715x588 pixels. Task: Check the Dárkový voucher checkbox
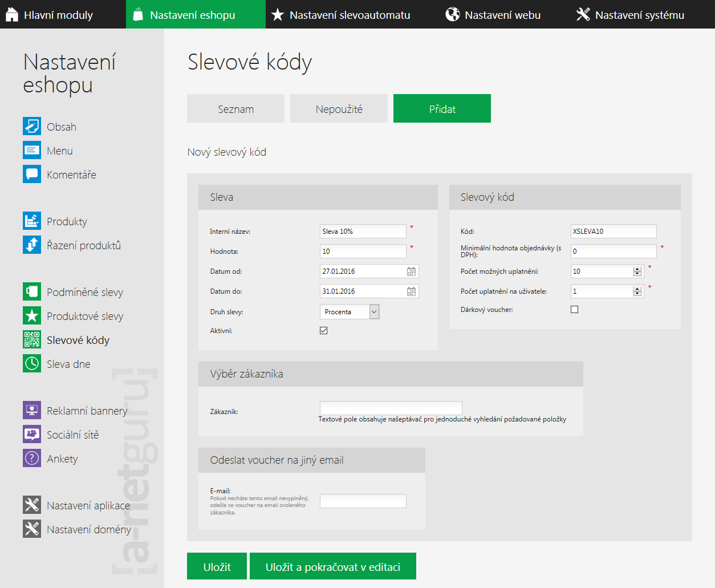click(575, 310)
